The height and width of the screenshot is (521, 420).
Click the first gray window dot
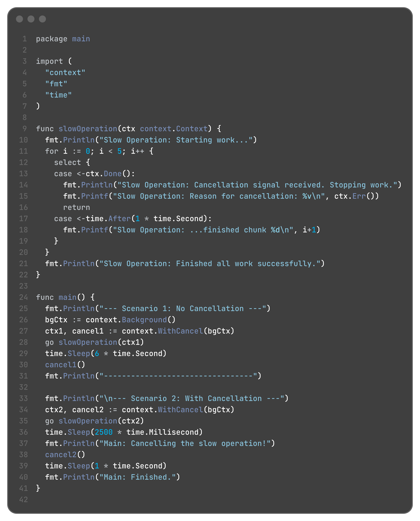(19, 19)
